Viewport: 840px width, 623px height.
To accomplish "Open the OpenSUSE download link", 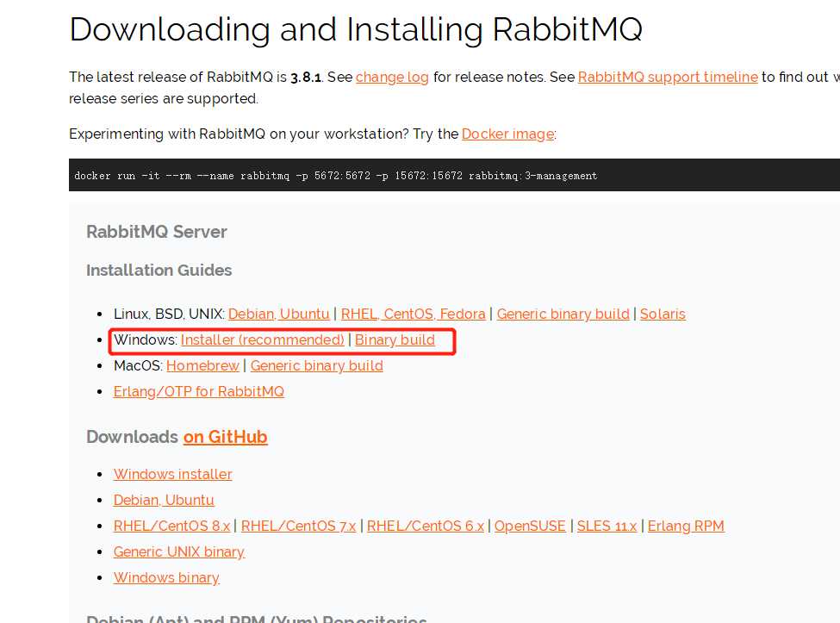I will (530, 526).
